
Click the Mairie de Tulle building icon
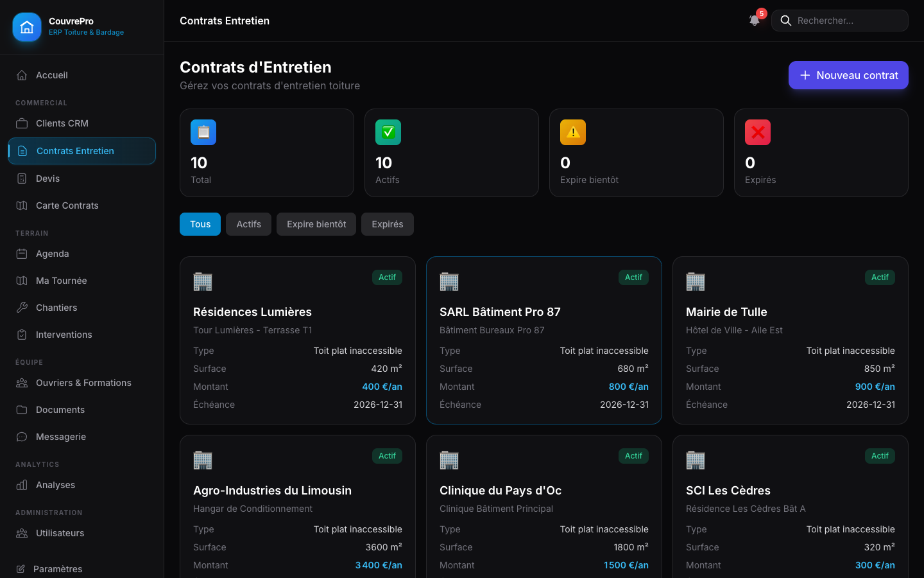[x=696, y=281]
